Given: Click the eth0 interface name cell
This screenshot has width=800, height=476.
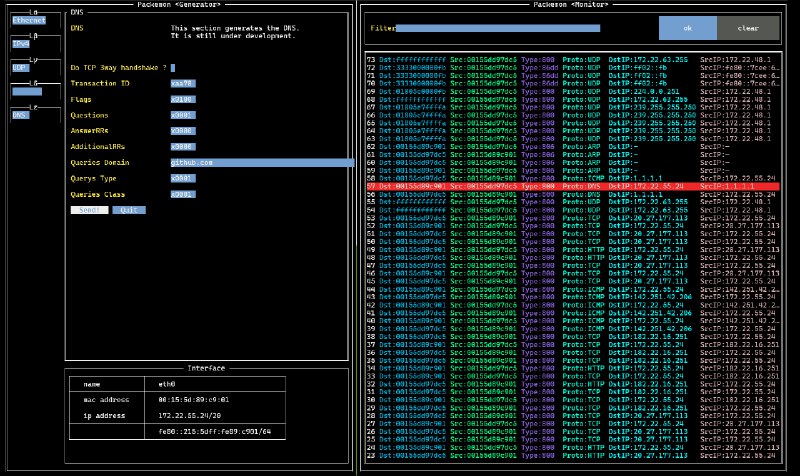Looking at the screenshot, I should tap(167, 385).
